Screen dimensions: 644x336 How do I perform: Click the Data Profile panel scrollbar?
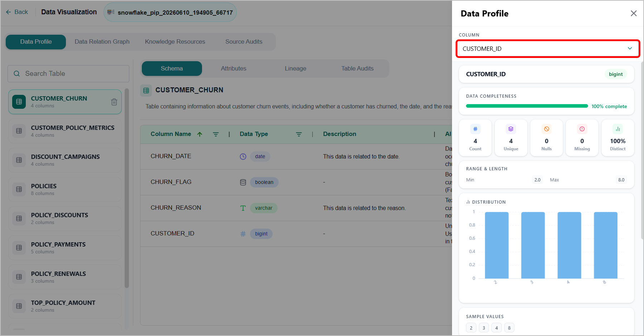pyautogui.click(x=642, y=150)
